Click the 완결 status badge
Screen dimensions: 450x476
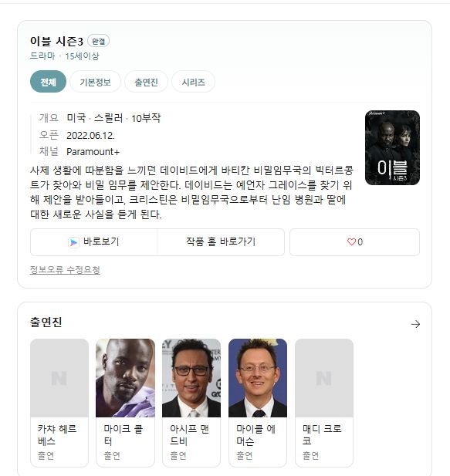(x=98, y=41)
